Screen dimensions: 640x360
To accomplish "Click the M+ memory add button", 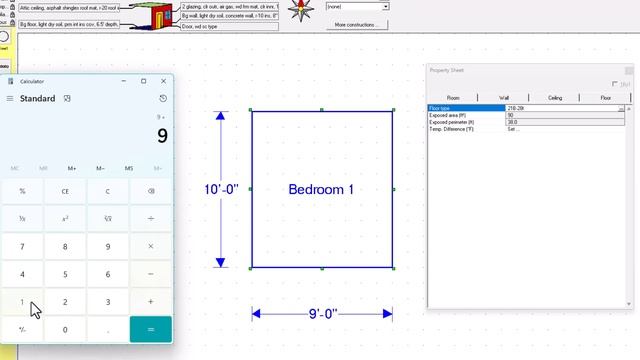I will tap(72, 168).
